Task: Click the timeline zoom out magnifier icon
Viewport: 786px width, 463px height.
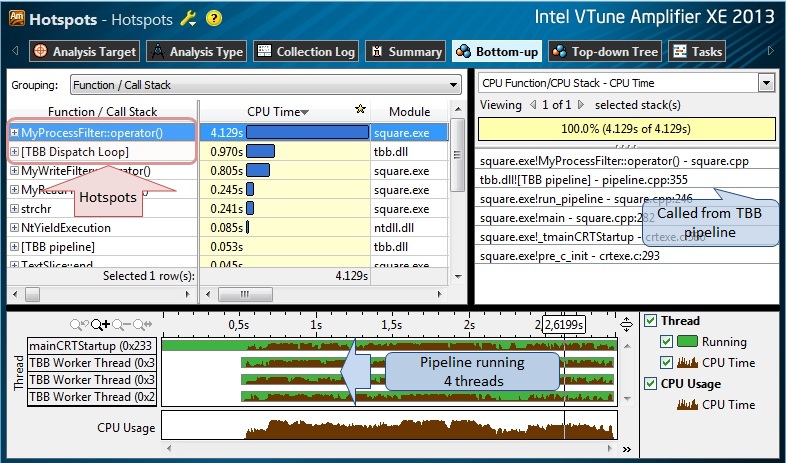Action: tap(121, 325)
